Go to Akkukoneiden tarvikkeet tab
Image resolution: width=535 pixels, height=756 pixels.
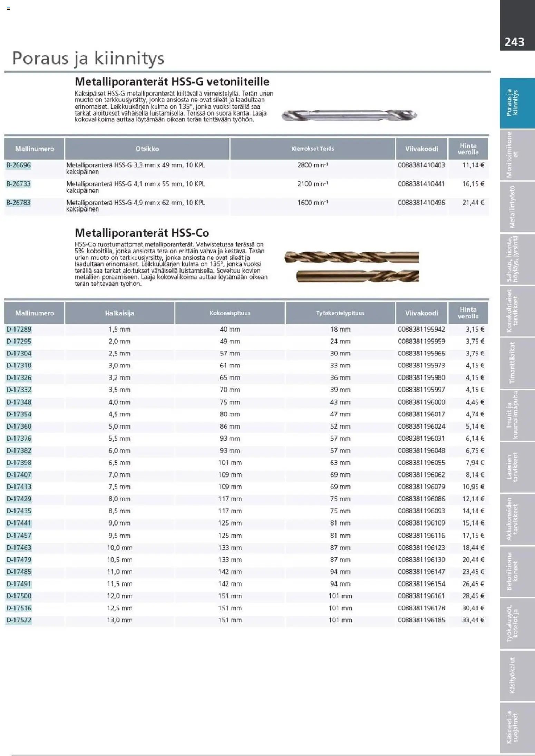tap(517, 519)
